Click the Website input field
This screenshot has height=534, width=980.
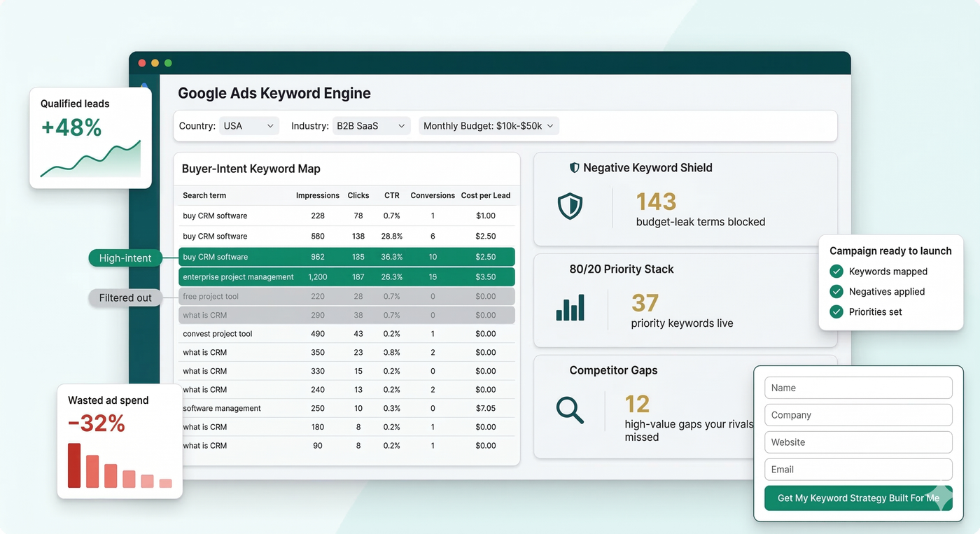pyautogui.click(x=858, y=442)
